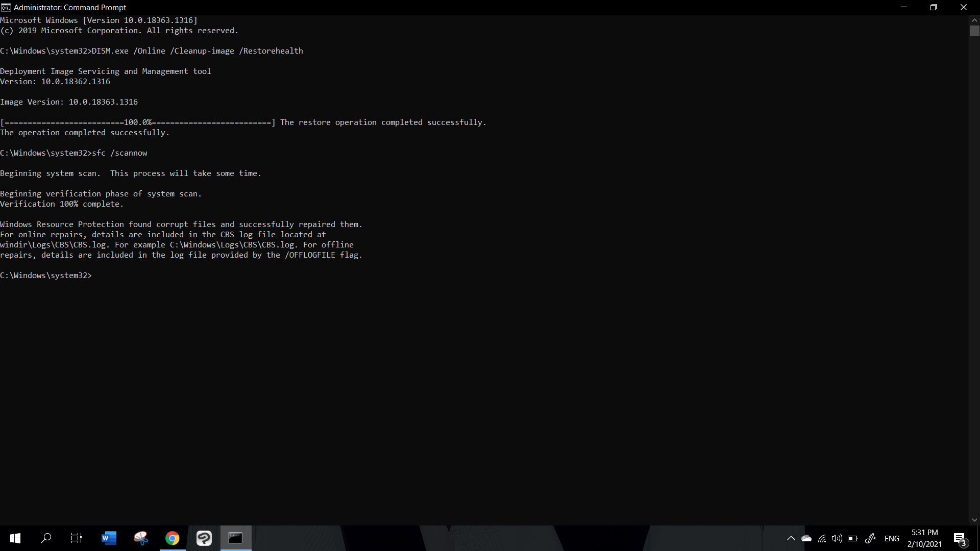
Task: Open Windows Ink Workspace pen icon
Action: pos(871,538)
